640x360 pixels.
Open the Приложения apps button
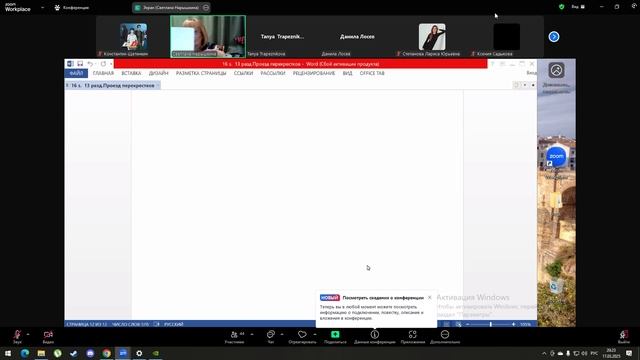click(x=413, y=337)
